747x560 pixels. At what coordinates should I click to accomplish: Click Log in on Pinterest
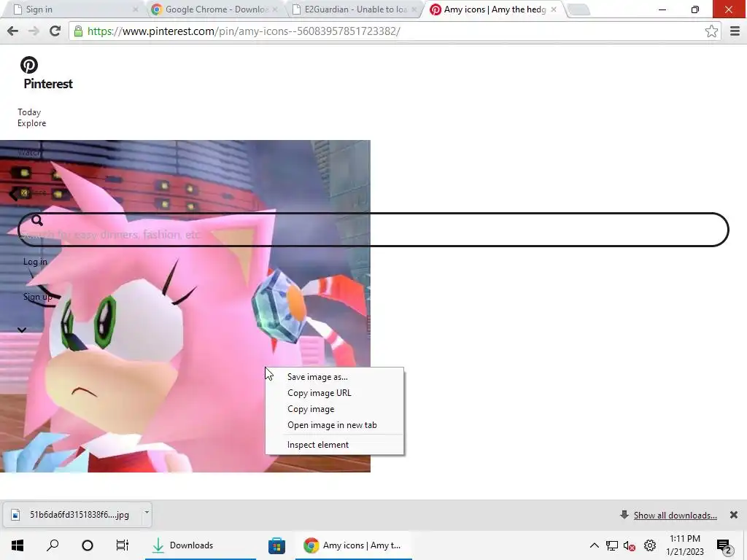tap(35, 262)
